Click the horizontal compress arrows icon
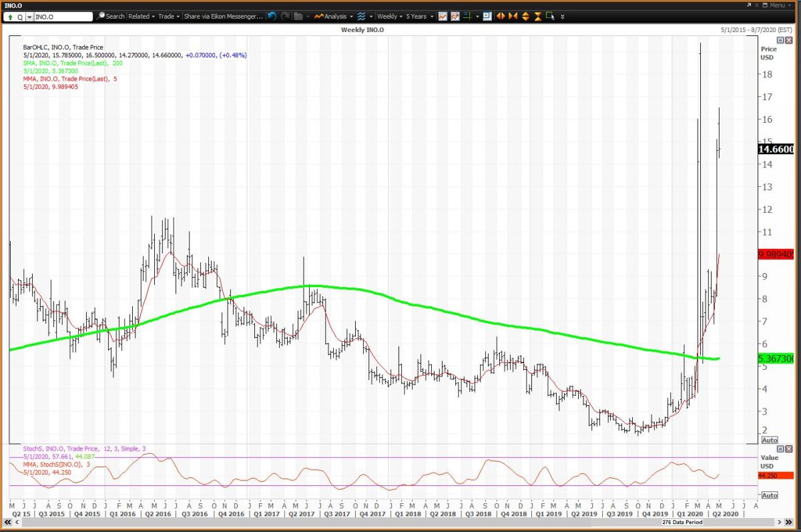 (513, 16)
